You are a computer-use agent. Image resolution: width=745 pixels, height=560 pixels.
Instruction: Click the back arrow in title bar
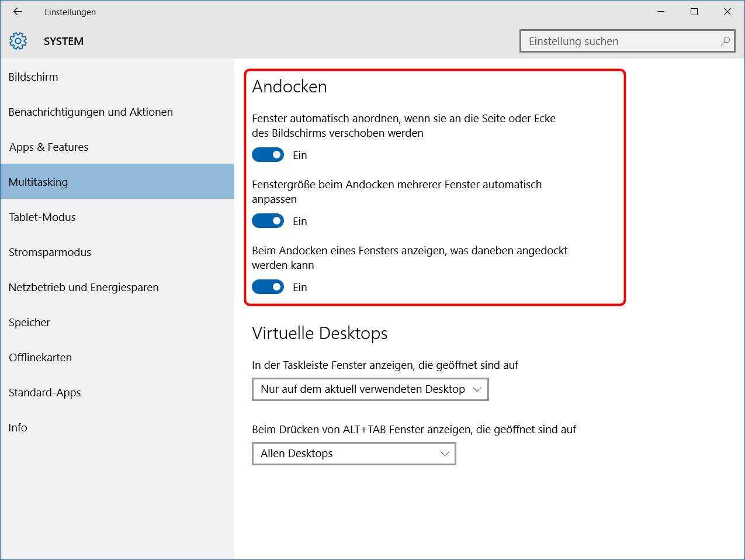tap(18, 12)
